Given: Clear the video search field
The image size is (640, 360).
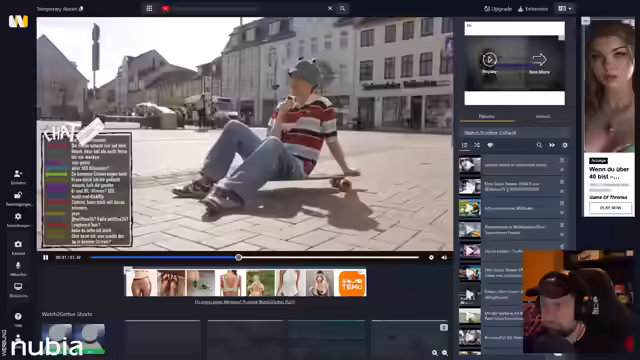Looking at the screenshot, I should click(x=330, y=9).
